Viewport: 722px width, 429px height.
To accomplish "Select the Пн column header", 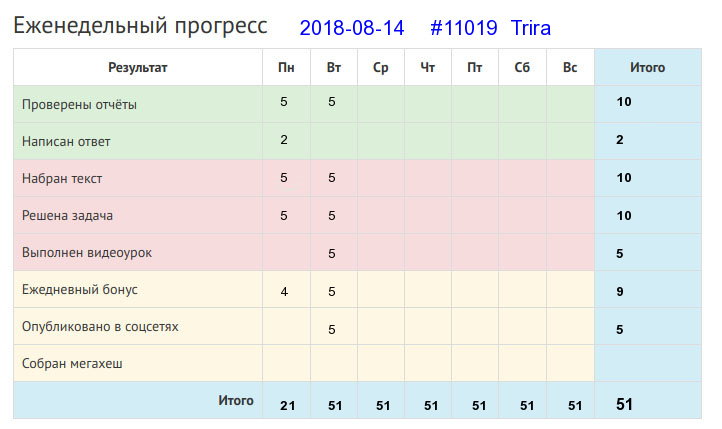I will [286, 68].
